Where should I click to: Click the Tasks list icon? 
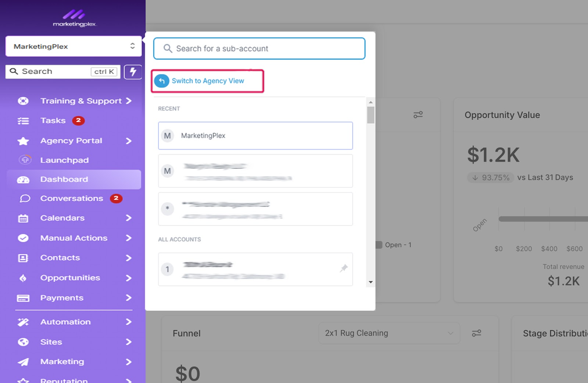tap(23, 121)
